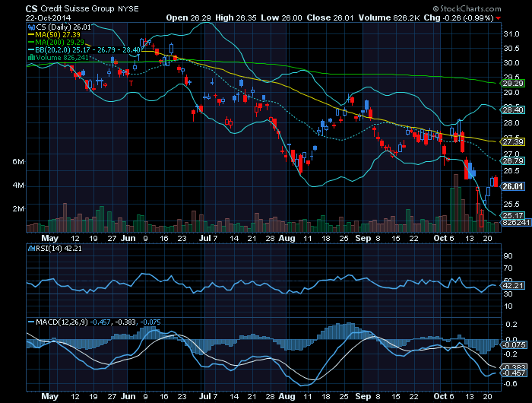Click the 28.40 upper band tag on the price axis

[513, 110]
